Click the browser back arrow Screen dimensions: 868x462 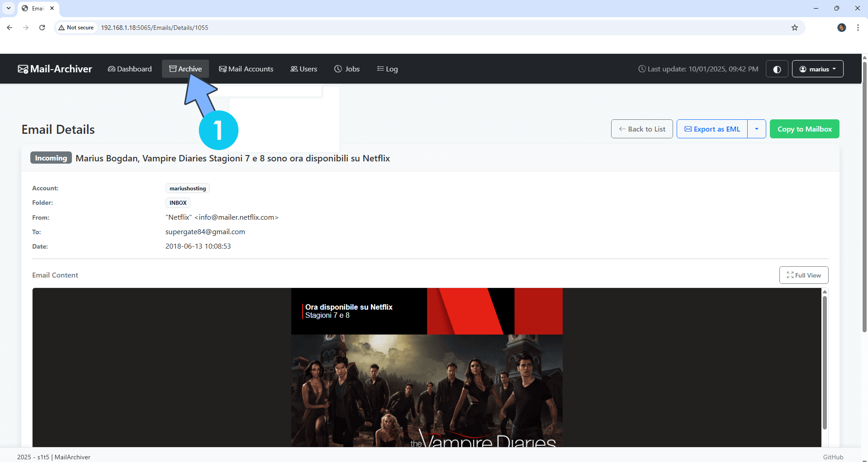pyautogui.click(x=9, y=28)
